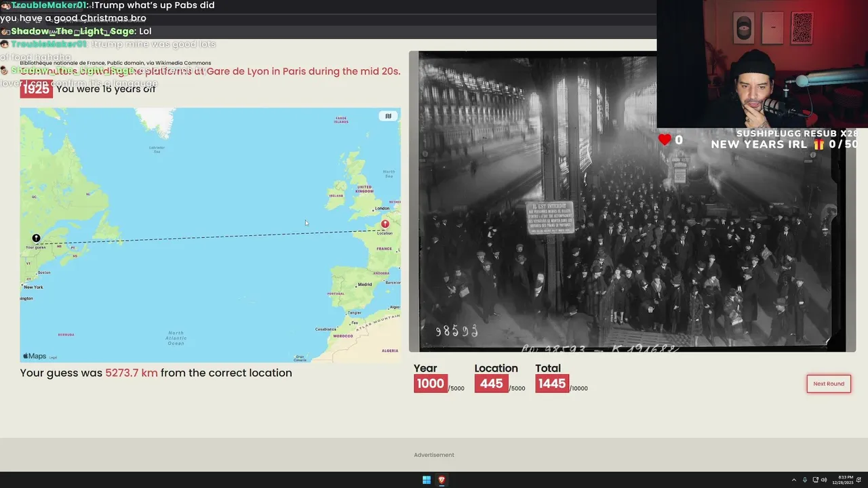The height and width of the screenshot is (488, 868).
Task: Click the New York map label
Action: (x=33, y=287)
